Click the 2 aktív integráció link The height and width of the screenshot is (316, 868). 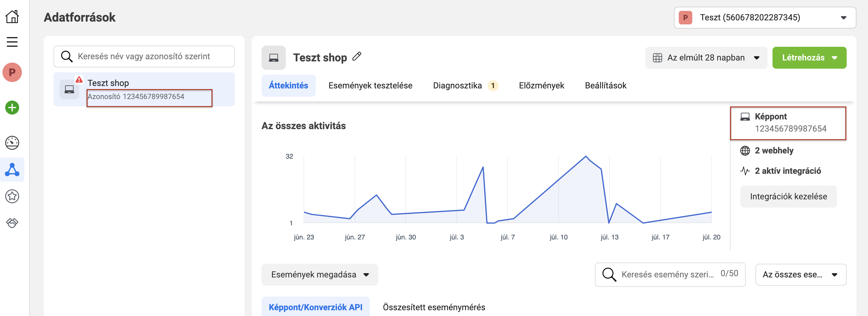788,171
